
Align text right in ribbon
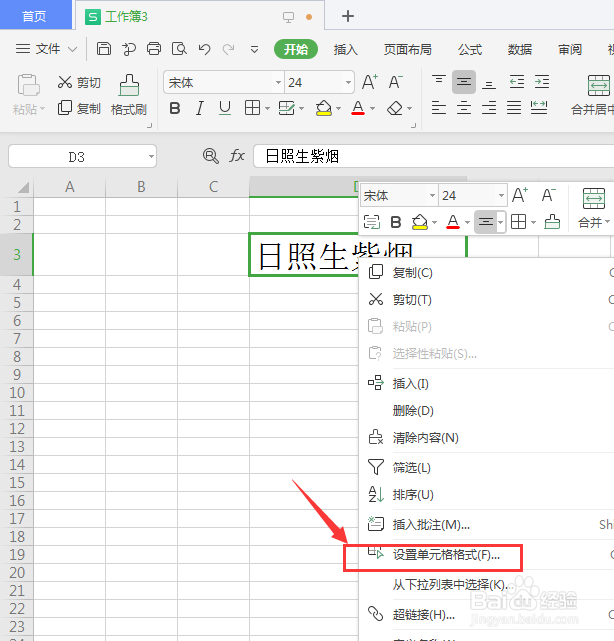tap(489, 108)
